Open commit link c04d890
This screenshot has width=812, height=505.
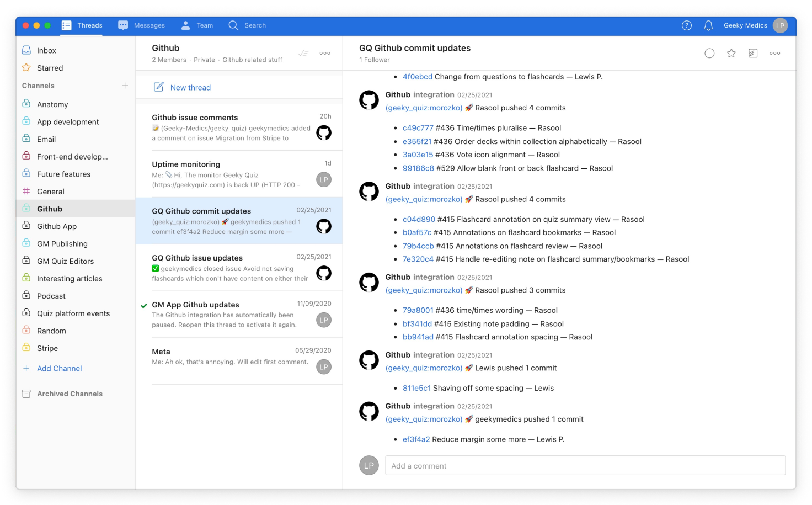tap(419, 219)
